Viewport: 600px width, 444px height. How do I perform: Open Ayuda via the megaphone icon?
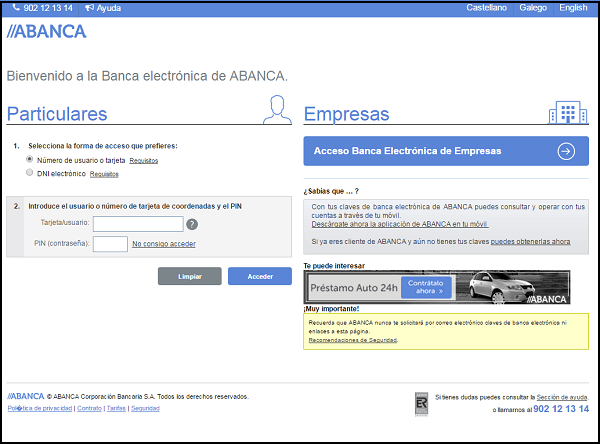[x=90, y=8]
